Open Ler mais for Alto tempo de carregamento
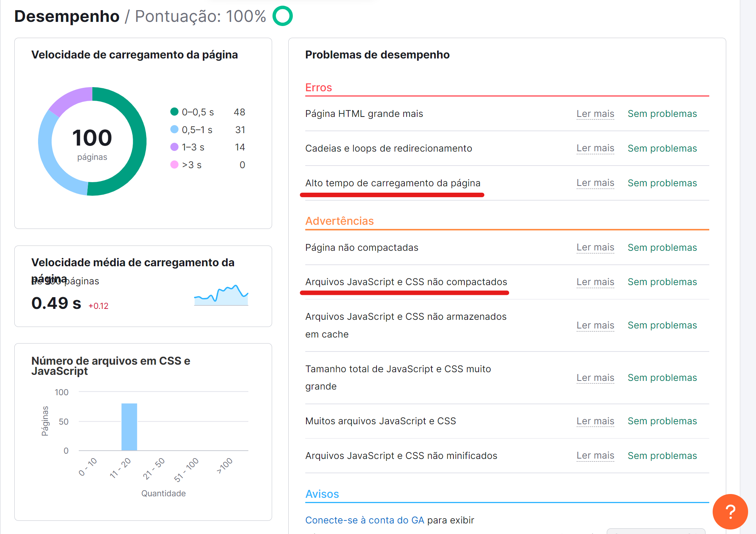 pyautogui.click(x=595, y=183)
